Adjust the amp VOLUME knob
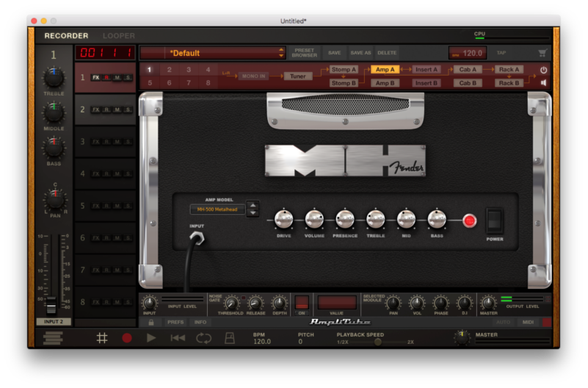This screenshot has width=588, height=388. 314,219
